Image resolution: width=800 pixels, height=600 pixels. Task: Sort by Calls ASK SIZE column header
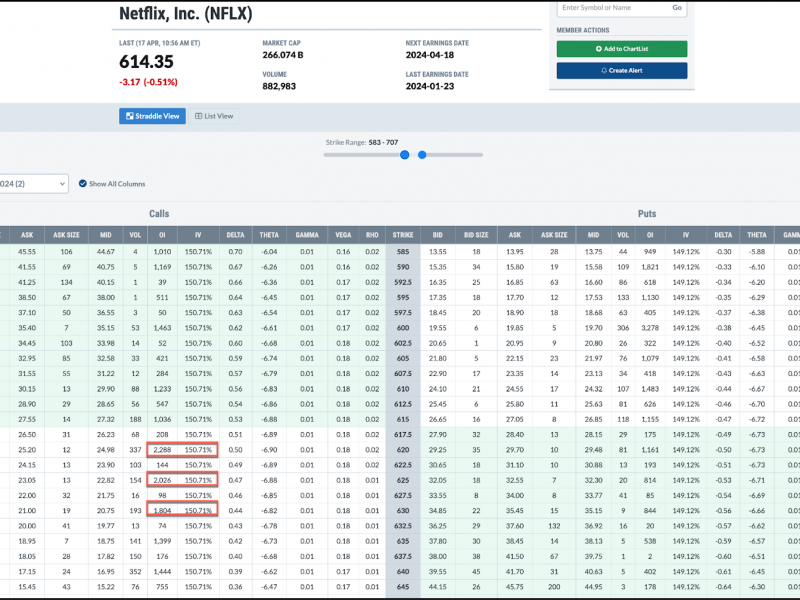point(66,235)
